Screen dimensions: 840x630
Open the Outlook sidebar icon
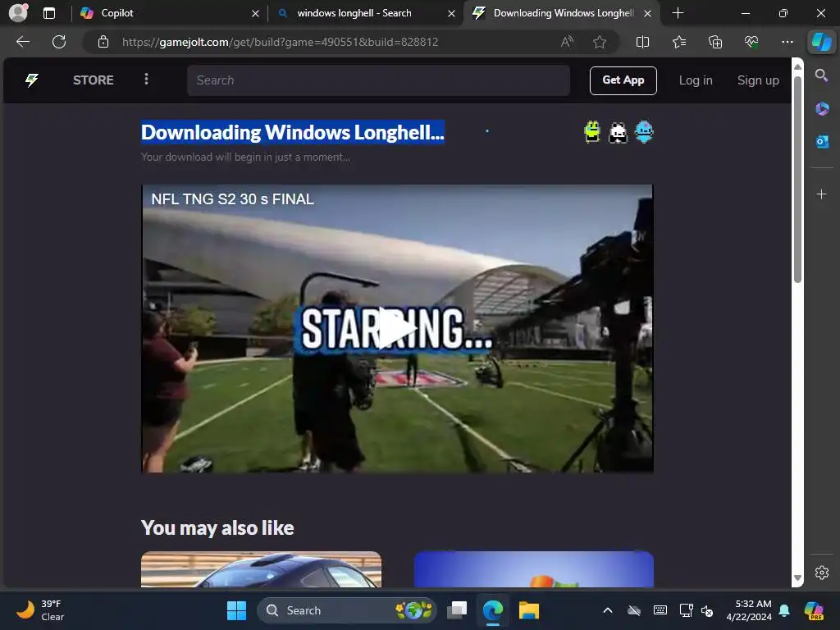822,142
